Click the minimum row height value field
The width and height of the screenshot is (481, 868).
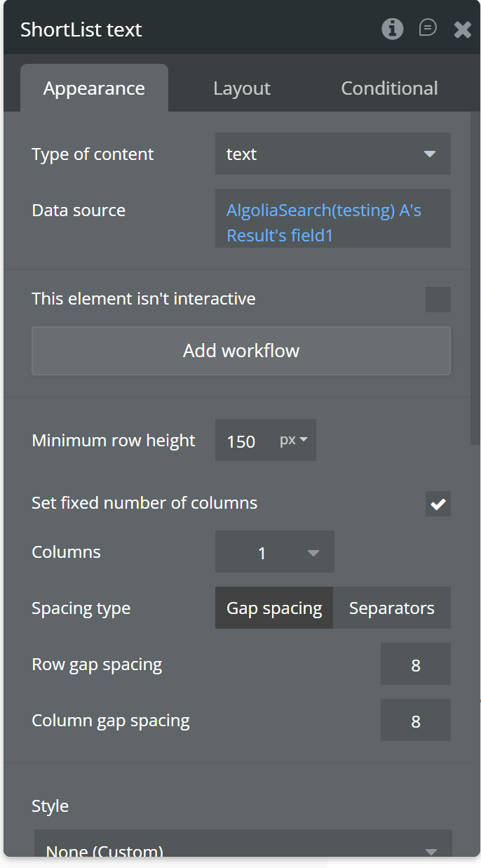tap(242, 441)
